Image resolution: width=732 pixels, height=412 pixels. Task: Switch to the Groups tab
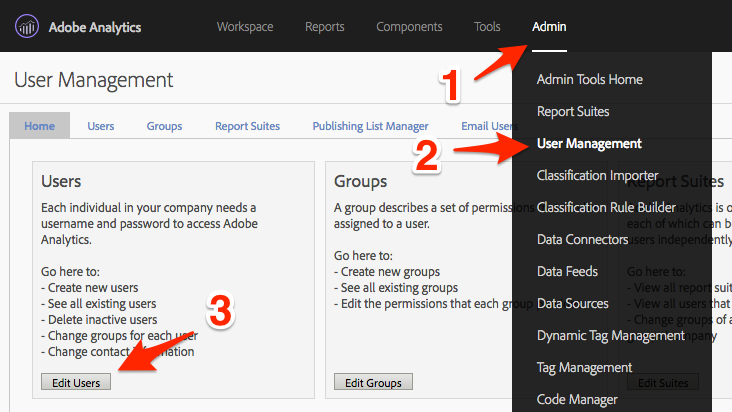click(164, 126)
